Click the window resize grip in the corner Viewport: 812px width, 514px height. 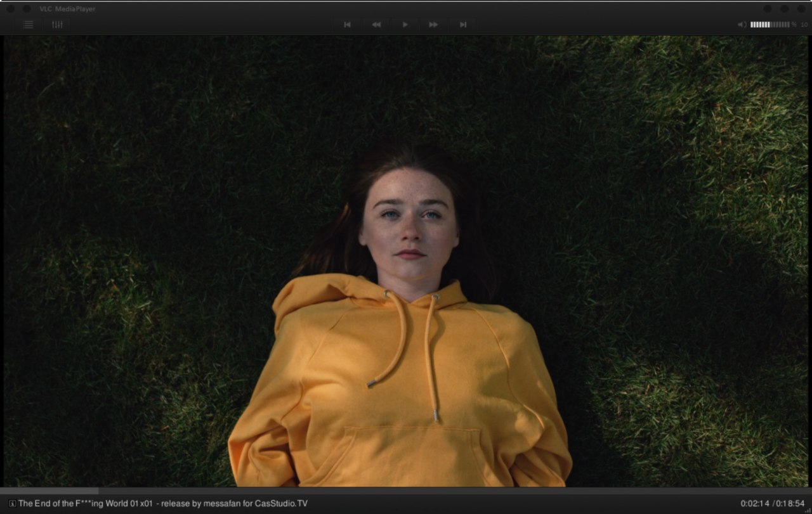click(x=808, y=510)
